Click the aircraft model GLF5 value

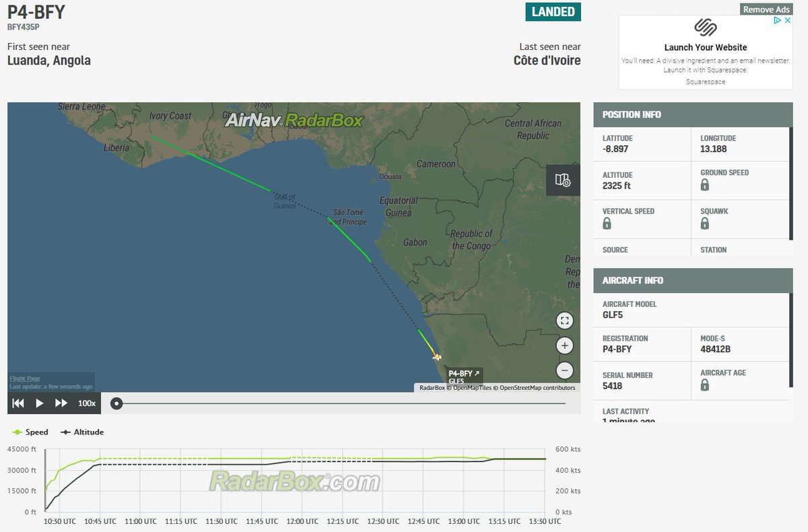tap(613, 314)
